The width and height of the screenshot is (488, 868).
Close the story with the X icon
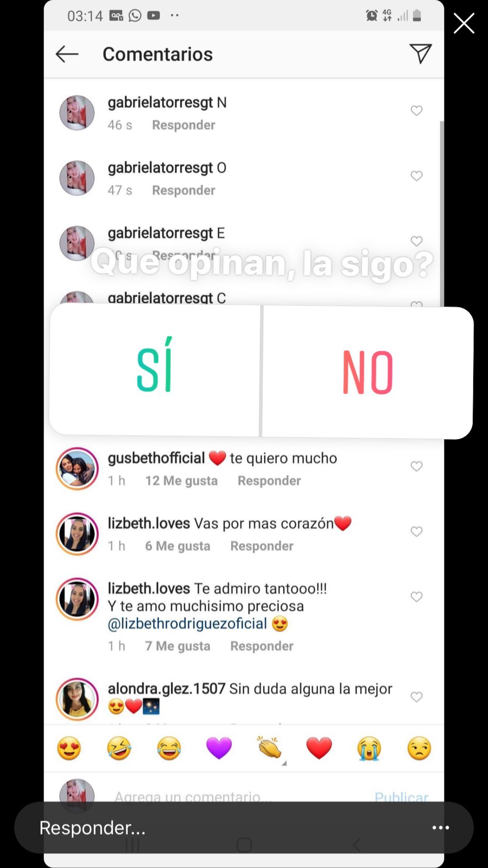464,23
